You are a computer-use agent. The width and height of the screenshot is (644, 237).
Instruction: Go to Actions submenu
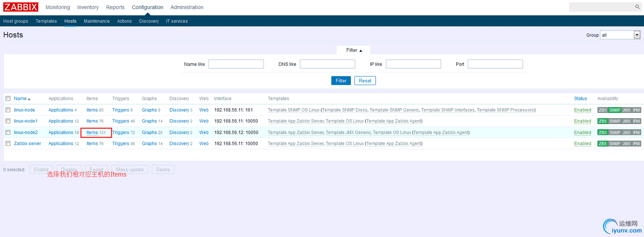[x=124, y=21]
